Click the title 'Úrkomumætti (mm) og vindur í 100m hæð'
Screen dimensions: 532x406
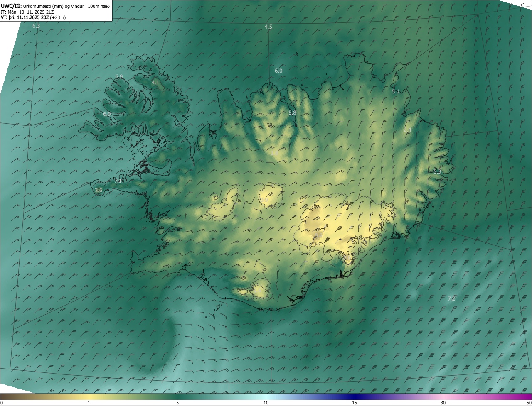pyautogui.click(x=66, y=6)
